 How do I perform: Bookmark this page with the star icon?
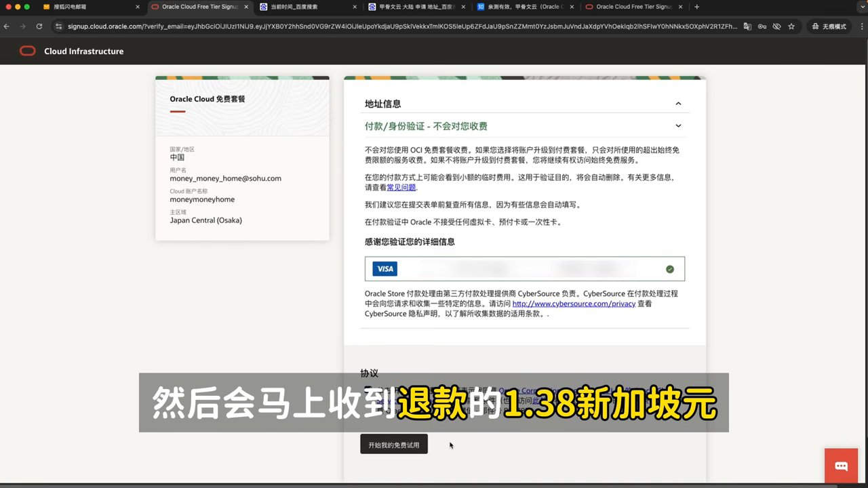pyautogui.click(x=791, y=26)
